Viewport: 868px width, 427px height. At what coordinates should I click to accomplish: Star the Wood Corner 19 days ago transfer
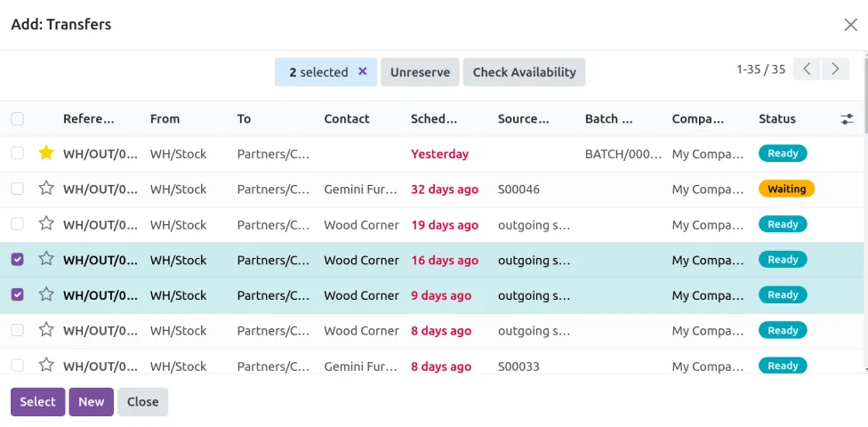(46, 224)
